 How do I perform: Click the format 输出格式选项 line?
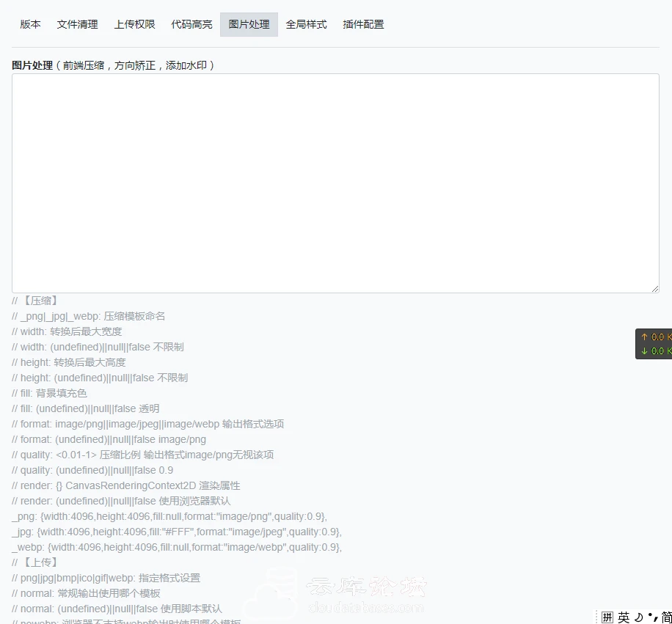coord(148,424)
